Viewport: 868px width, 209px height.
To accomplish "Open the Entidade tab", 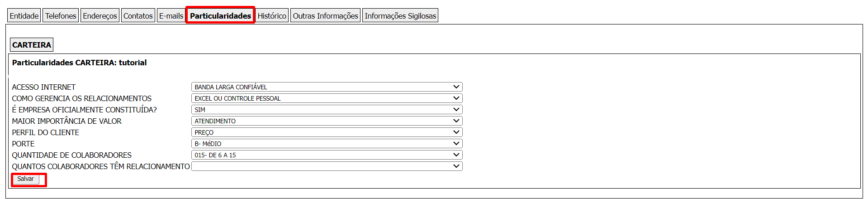I will (24, 16).
